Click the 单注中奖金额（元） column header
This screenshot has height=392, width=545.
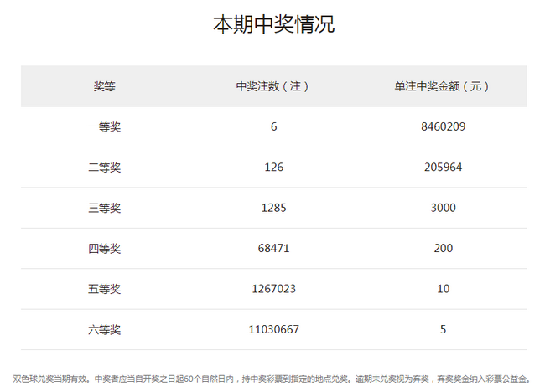point(442,86)
